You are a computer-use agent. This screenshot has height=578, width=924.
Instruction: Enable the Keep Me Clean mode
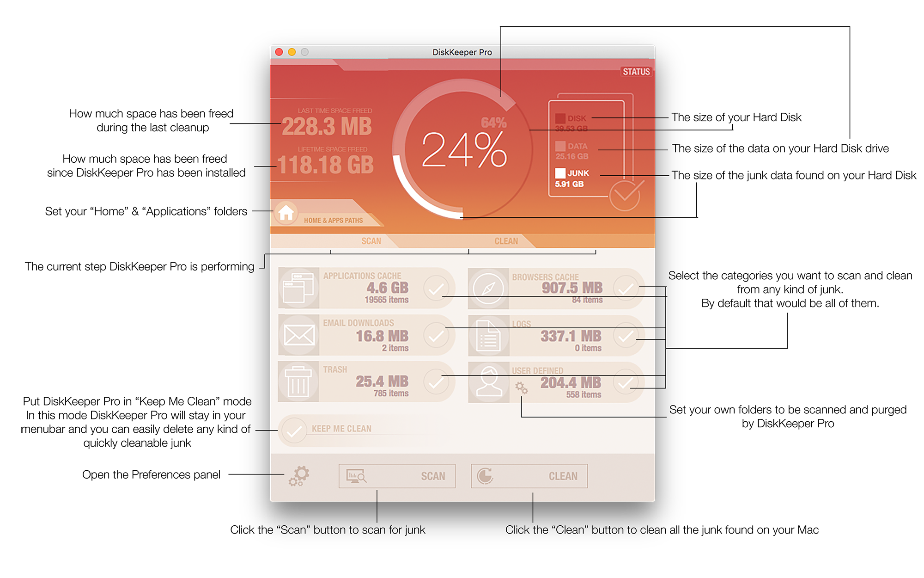pos(294,431)
